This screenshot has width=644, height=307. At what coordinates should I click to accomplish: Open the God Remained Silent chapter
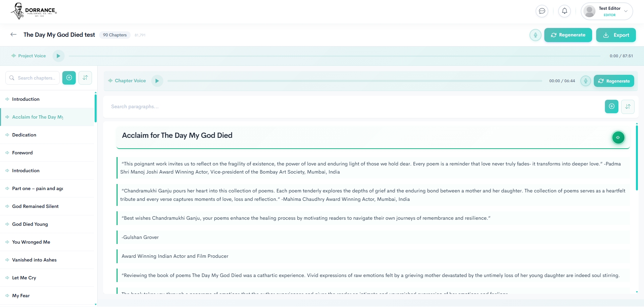click(x=35, y=206)
